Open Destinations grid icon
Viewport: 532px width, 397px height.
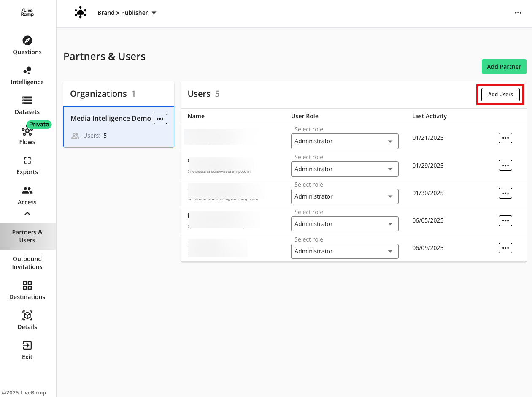click(27, 286)
